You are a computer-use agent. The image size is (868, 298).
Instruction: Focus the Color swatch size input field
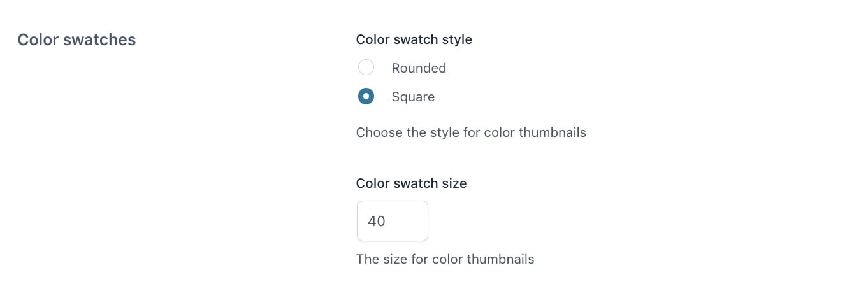click(x=392, y=221)
